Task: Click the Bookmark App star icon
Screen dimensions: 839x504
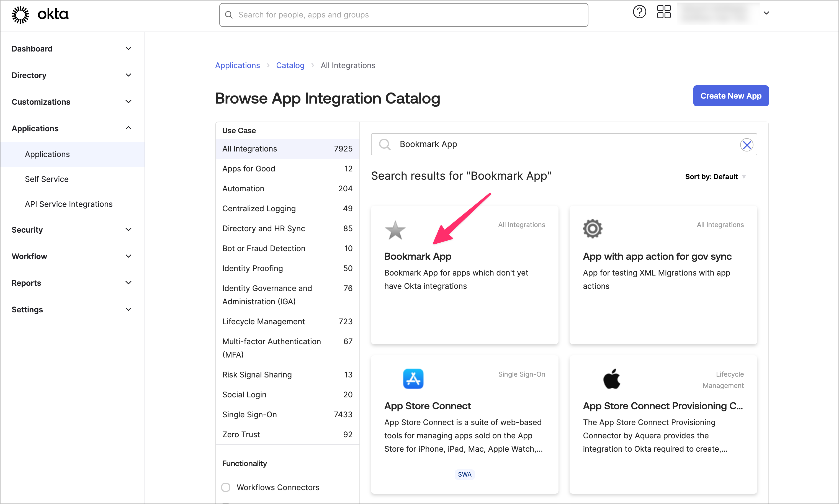Action: 395,230
